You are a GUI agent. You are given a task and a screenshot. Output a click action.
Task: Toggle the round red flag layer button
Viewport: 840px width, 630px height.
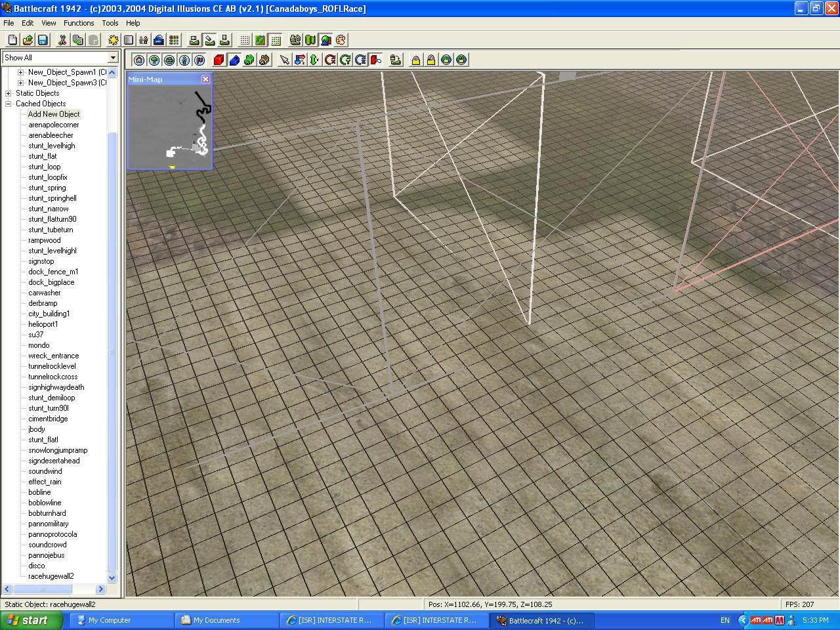point(199,60)
